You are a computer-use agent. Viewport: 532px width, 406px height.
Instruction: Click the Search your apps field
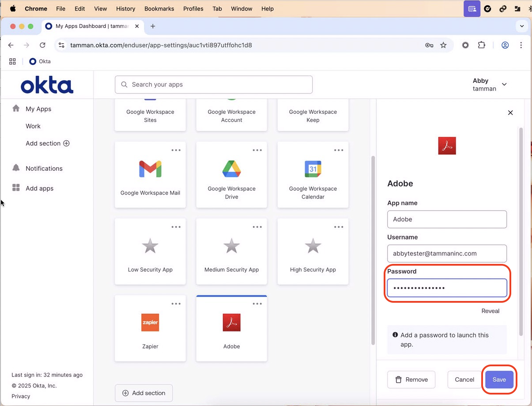pos(214,84)
